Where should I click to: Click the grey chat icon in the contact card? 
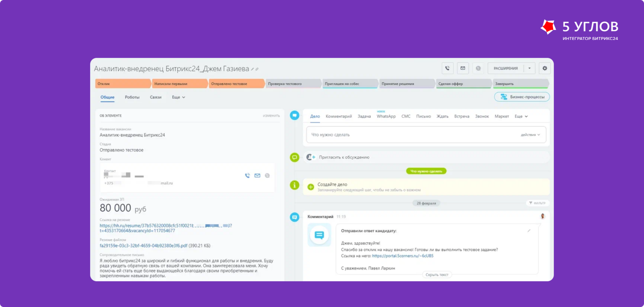tap(267, 176)
